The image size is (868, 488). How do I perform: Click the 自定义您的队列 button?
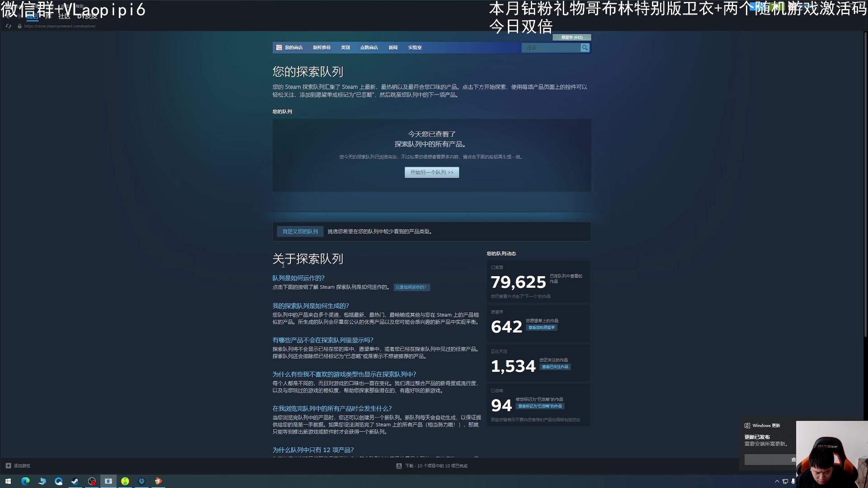pos(300,231)
